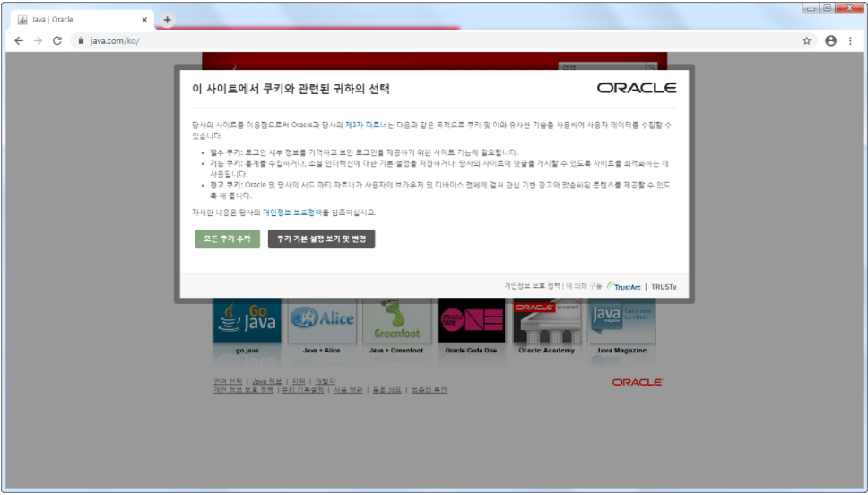
Task: Click the 등록 상표 footer link
Action: [x=387, y=390]
